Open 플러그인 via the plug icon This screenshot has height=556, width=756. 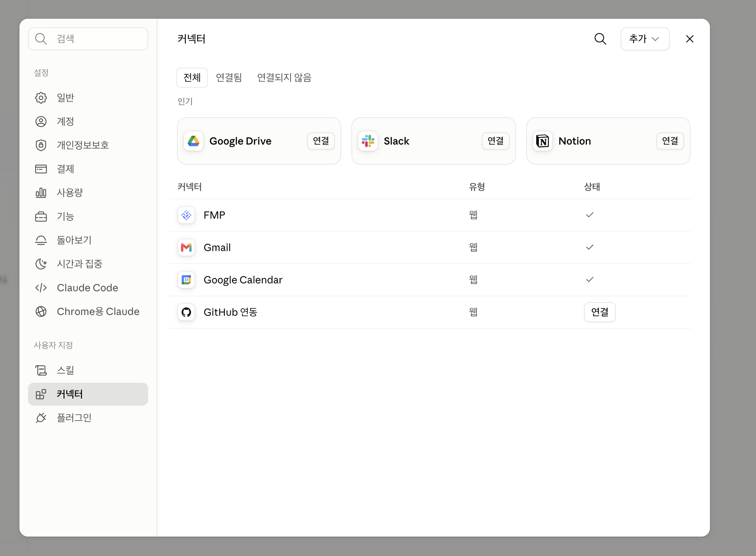(x=41, y=418)
